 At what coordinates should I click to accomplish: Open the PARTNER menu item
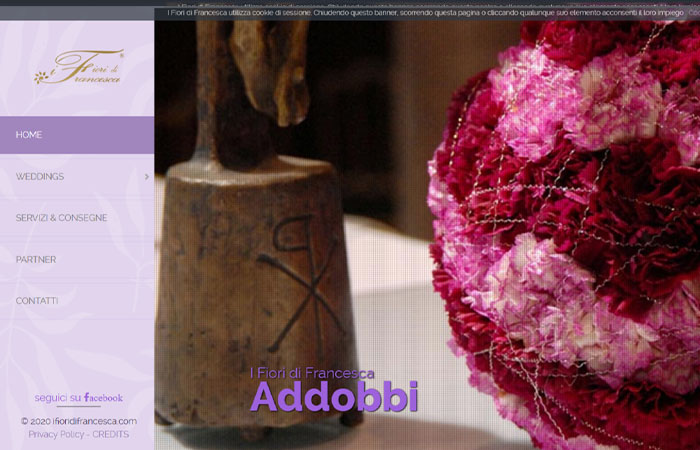(x=77, y=259)
